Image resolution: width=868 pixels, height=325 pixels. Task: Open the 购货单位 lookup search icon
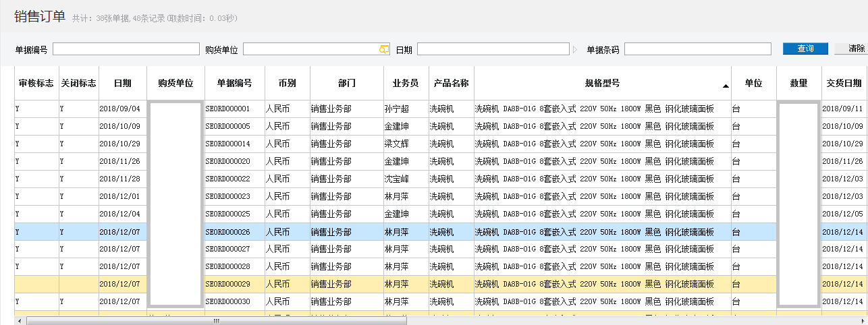(x=384, y=49)
